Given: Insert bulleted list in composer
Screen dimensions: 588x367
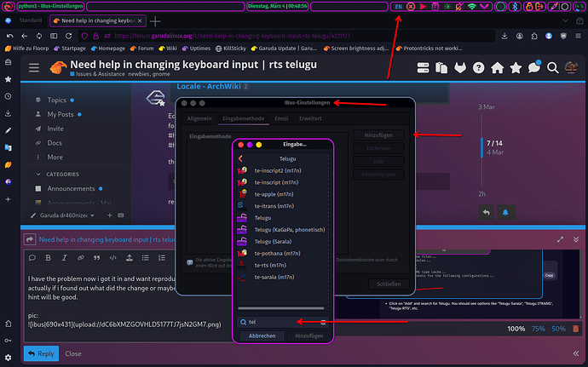Looking at the screenshot, I should [146, 257].
